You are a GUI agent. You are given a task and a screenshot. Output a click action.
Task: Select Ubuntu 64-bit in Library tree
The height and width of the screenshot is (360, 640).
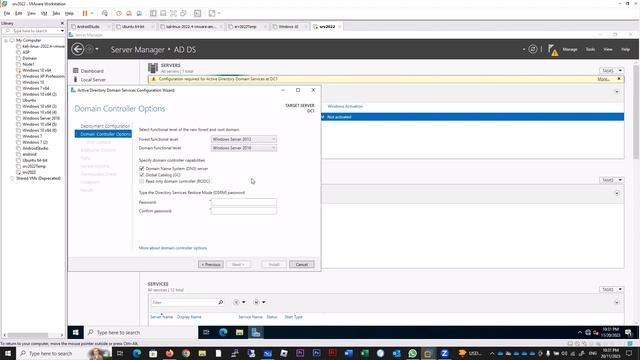click(x=35, y=160)
